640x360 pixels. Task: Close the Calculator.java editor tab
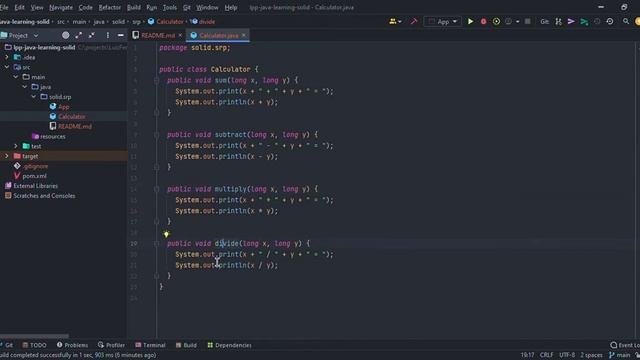coord(244,36)
